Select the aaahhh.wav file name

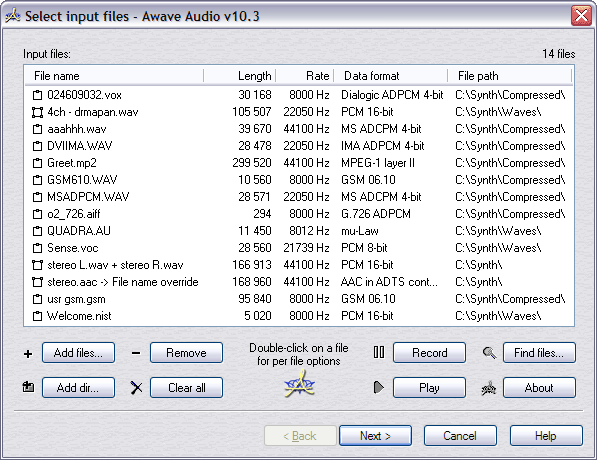coord(77,129)
